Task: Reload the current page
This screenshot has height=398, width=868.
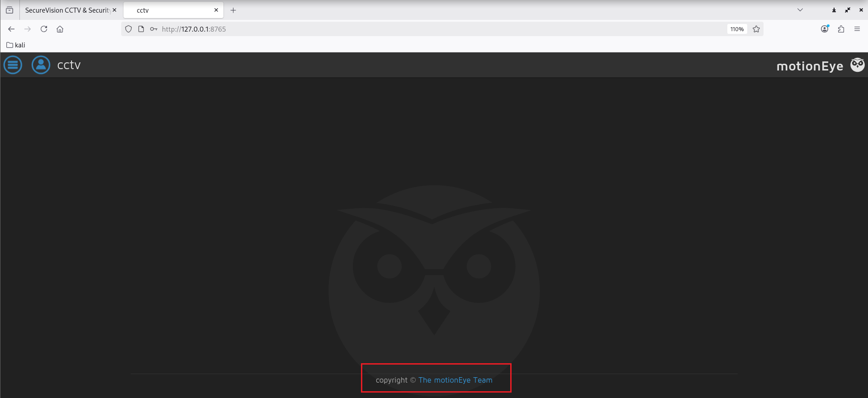Action: click(x=44, y=29)
